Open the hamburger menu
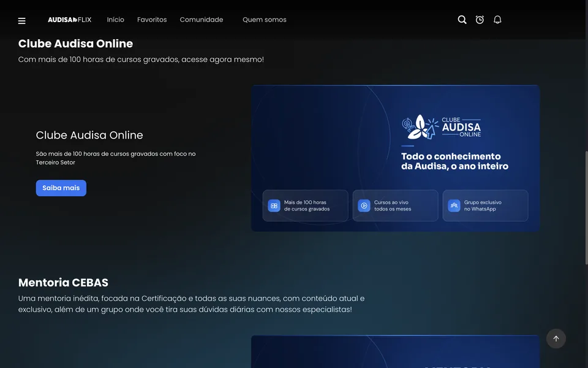The width and height of the screenshot is (588, 368). pyautogui.click(x=22, y=21)
